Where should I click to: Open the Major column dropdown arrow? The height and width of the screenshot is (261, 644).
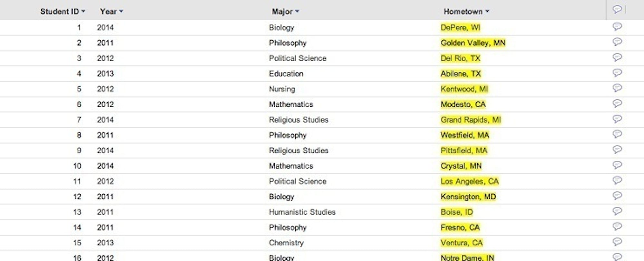click(297, 11)
